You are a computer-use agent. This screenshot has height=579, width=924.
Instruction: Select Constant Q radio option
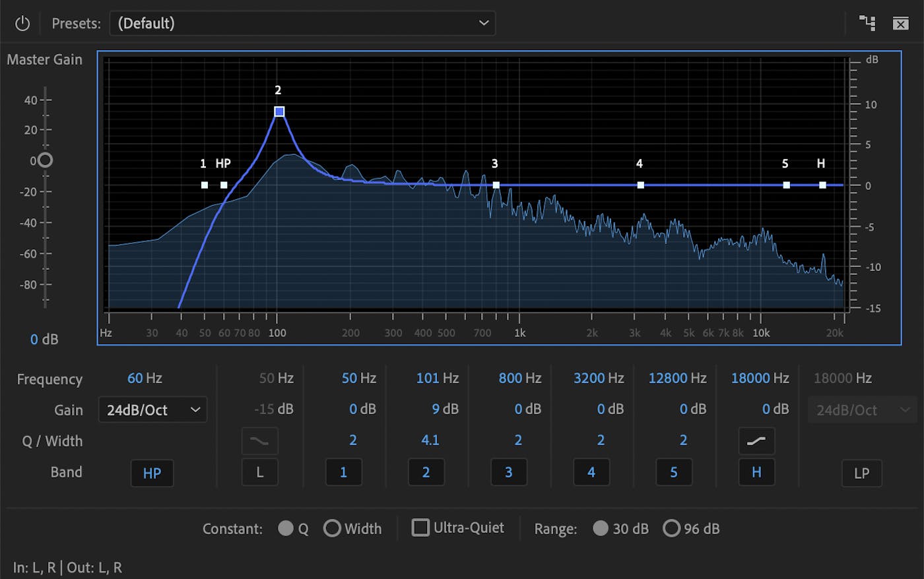285,528
